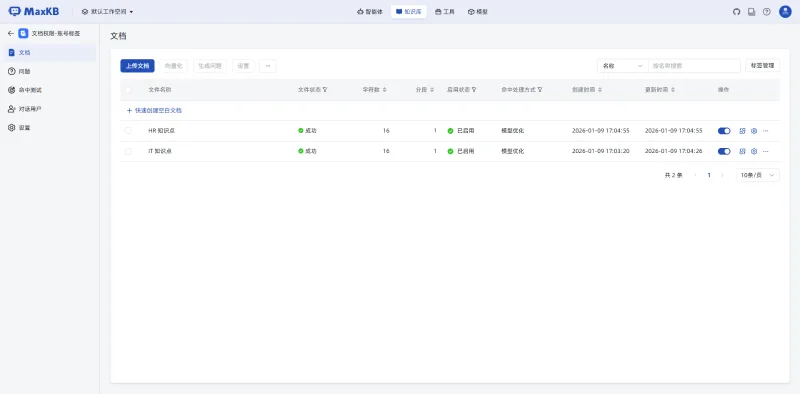Open 命中测试 in the sidebar

click(x=50, y=90)
